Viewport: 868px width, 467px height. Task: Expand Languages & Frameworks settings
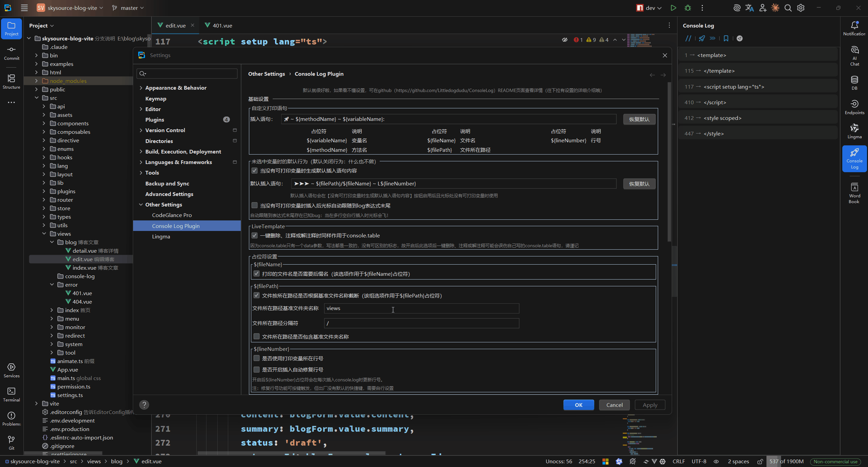coord(141,162)
